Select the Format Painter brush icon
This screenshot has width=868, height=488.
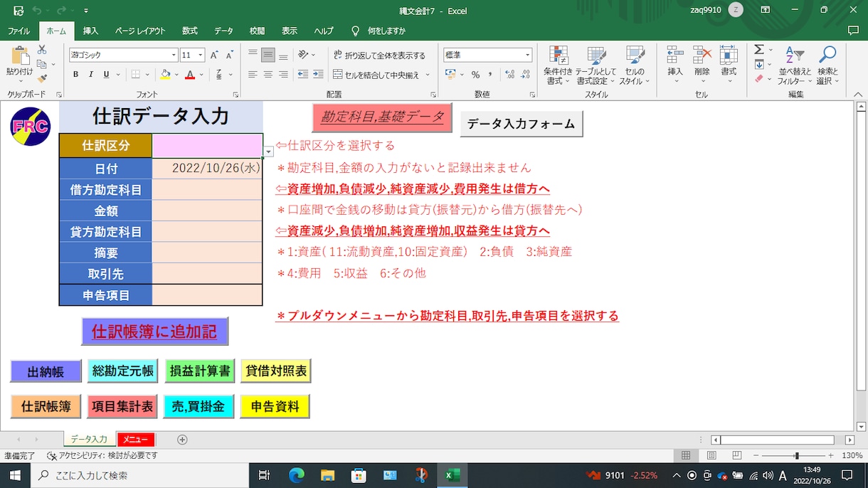coord(42,78)
